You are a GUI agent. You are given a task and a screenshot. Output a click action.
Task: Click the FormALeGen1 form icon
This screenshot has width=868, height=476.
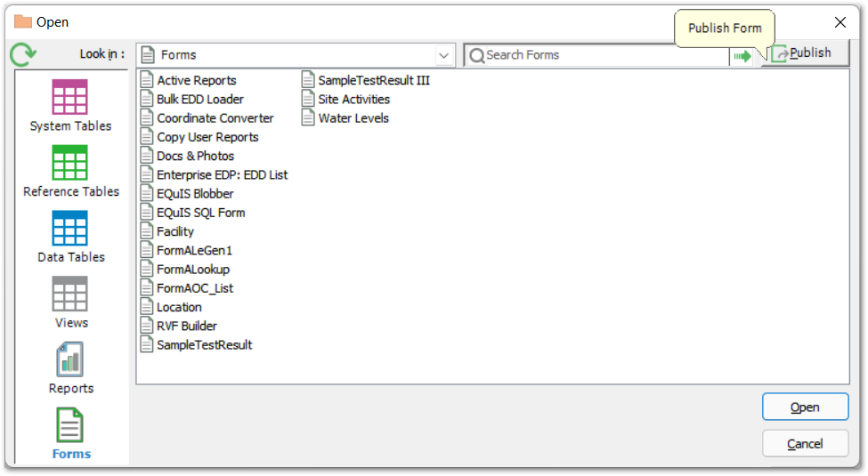147,250
